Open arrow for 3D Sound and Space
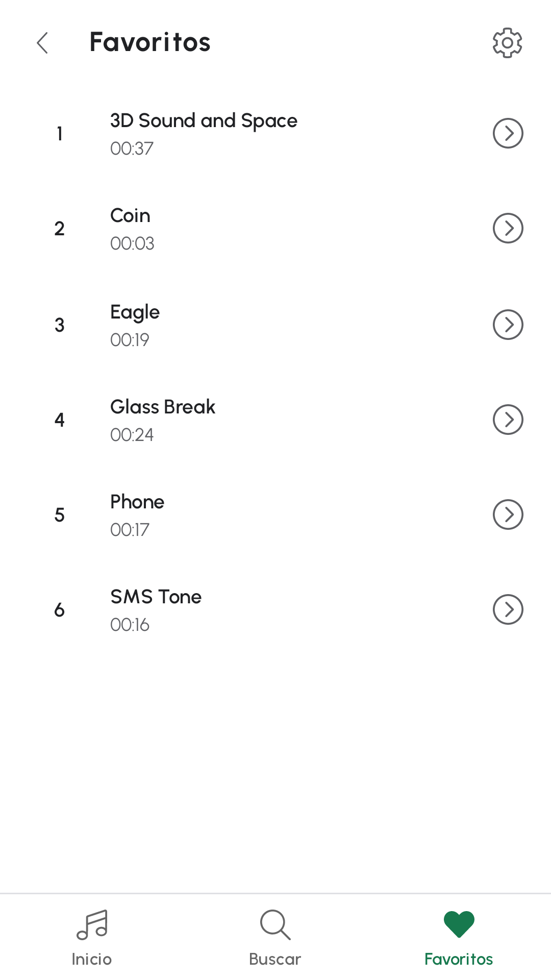Image resolution: width=551 pixels, height=980 pixels. tap(508, 133)
